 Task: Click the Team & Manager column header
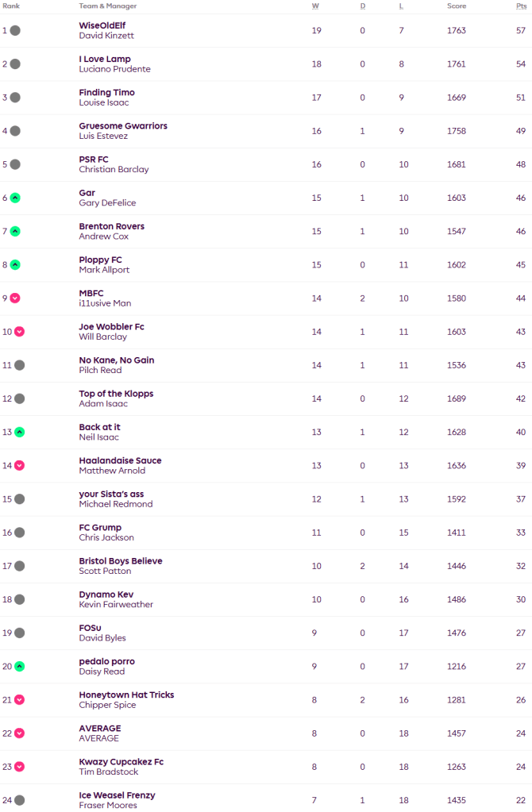tap(107, 6)
